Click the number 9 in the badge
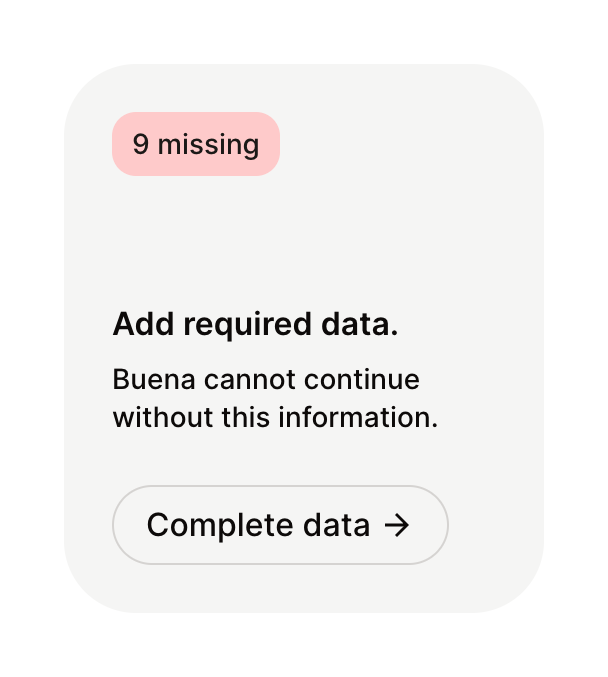The image size is (608, 677). (140, 144)
